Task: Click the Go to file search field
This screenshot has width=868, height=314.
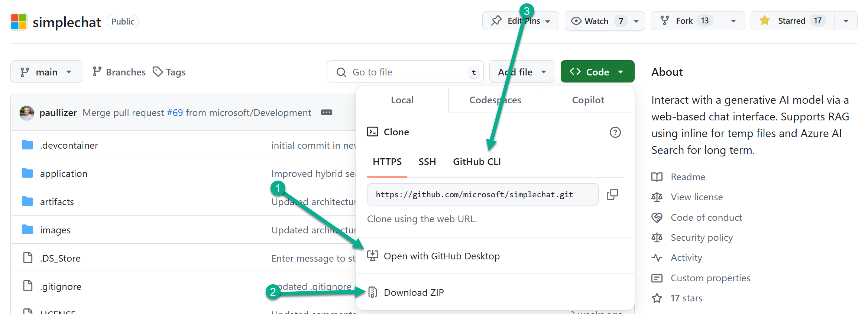Action: [x=405, y=72]
